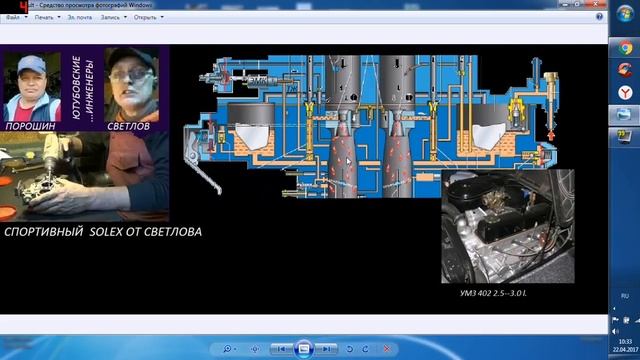
Task: Open Yandex Browser from the taskbar
Action: click(x=624, y=93)
